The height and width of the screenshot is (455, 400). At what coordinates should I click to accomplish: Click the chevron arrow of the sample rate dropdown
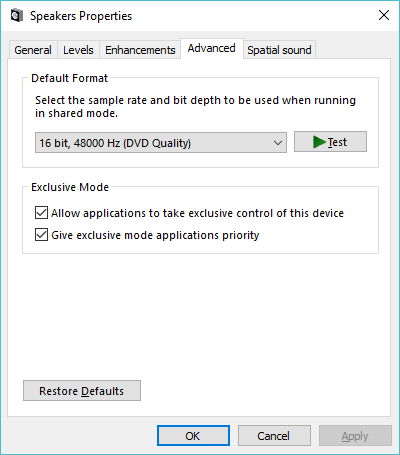pos(278,143)
